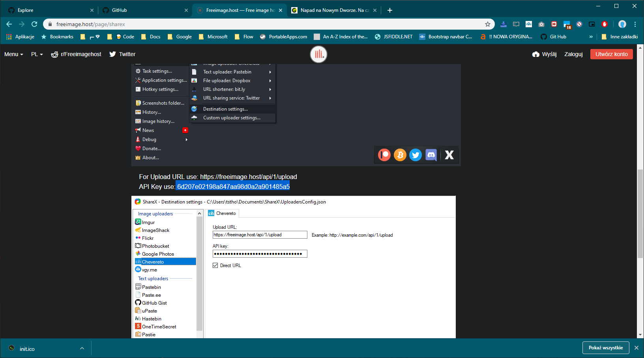Open the Menu dropdown
Viewport: 644px width, 358px height.
click(x=14, y=54)
